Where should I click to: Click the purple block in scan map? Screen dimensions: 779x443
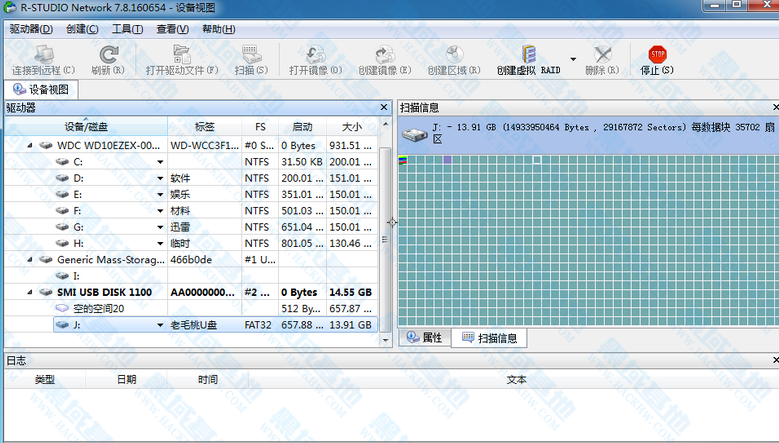447,159
